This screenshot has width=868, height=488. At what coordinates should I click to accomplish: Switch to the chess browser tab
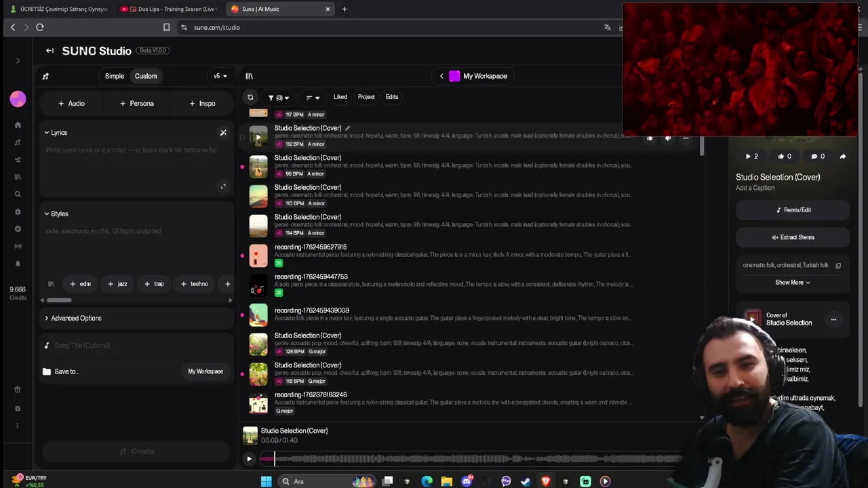coord(59,9)
